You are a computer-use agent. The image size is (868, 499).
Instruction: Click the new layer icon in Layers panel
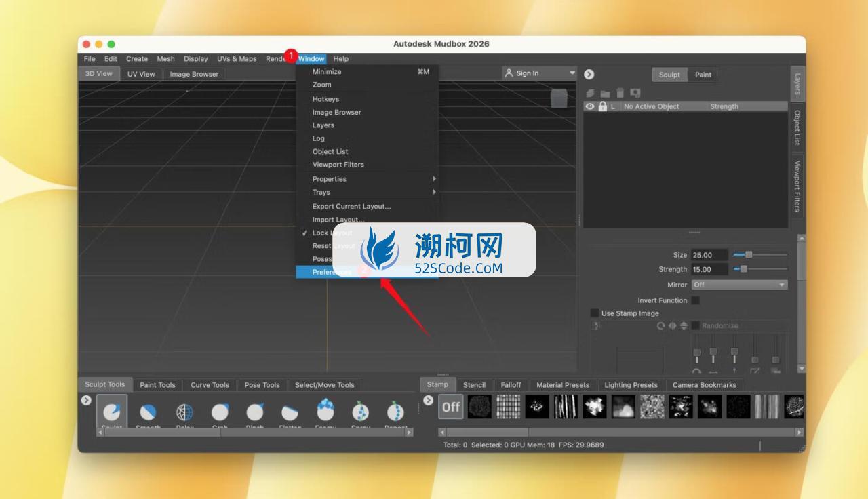tap(590, 93)
